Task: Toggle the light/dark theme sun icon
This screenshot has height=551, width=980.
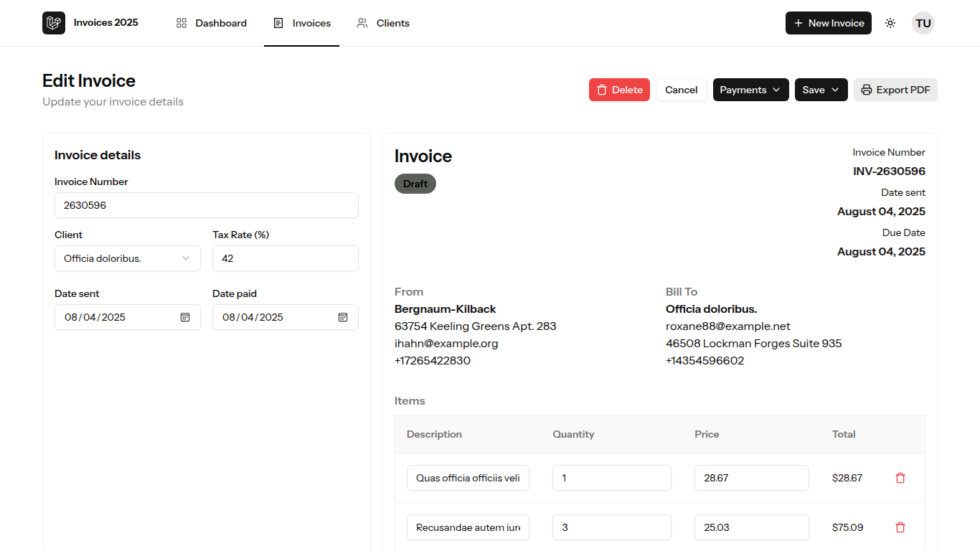Action: click(x=890, y=23)
